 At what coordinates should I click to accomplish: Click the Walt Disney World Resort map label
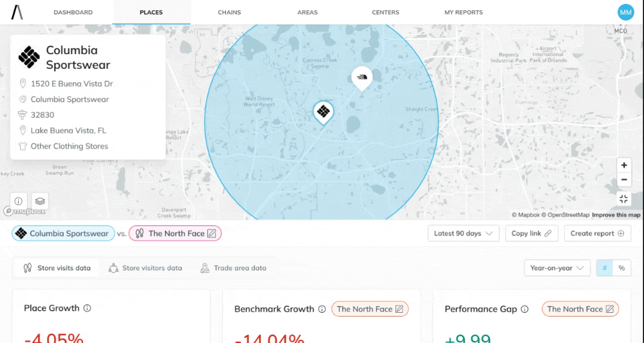click(259, 101)
